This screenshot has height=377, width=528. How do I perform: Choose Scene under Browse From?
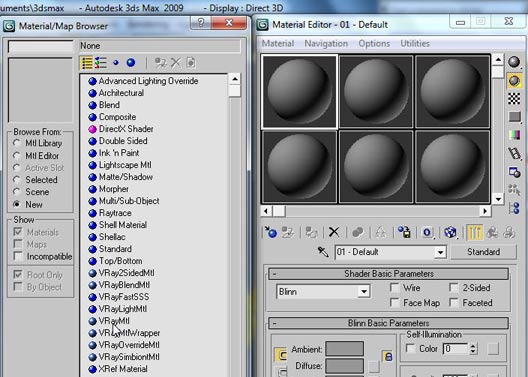click(x=16, y=192)
